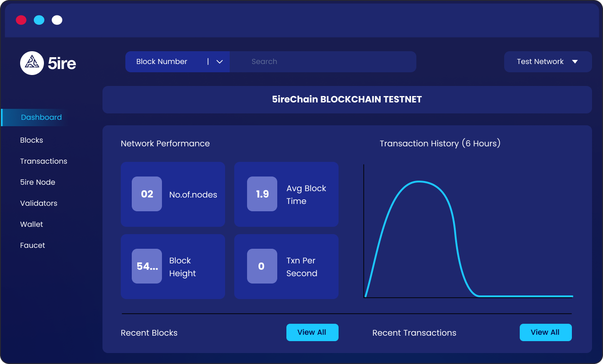Click the 5ireChain BLOCKCHAIN TESTNET banner
Image resolution: width=603 pixels, height=364 pixels.
pyautogui.click(x=347, y=99)
